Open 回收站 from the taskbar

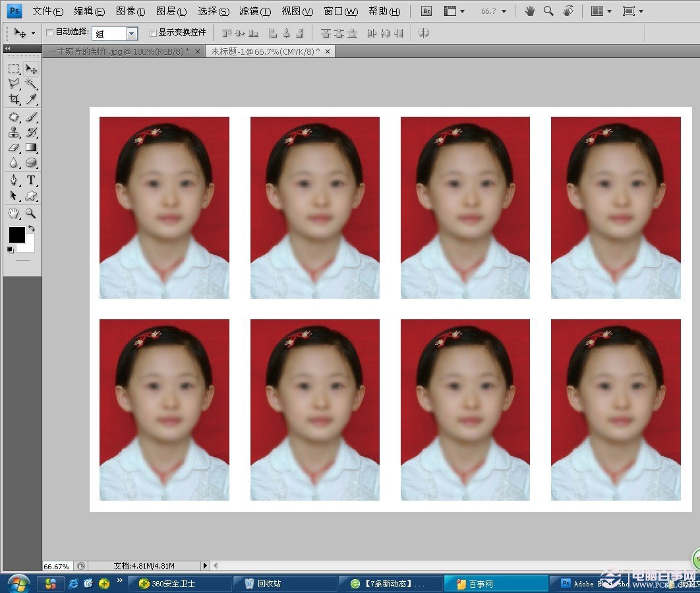click(284, 584)
